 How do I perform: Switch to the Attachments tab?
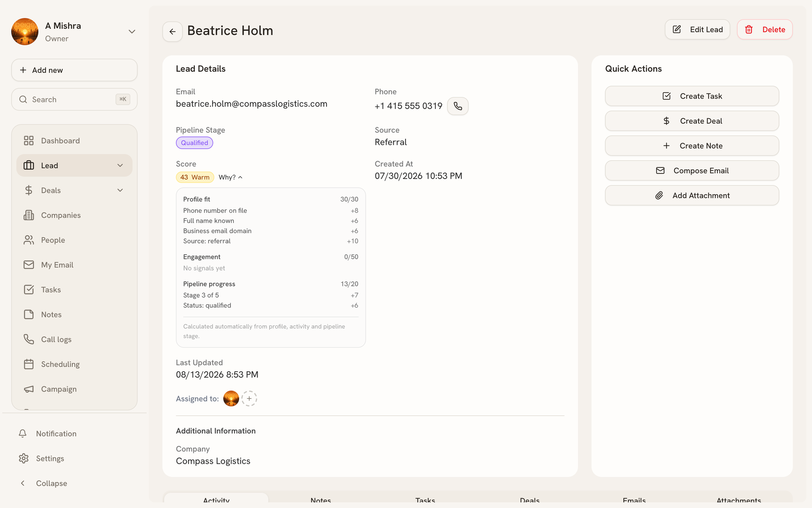coord(739,499)
